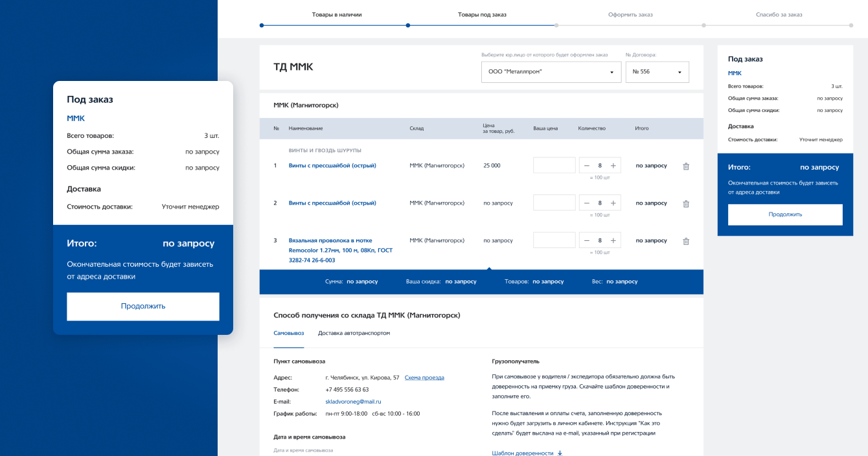The image size is (868, 456).
Task: Decrease quantity with minus in row 2
Action: click(587, 203)
